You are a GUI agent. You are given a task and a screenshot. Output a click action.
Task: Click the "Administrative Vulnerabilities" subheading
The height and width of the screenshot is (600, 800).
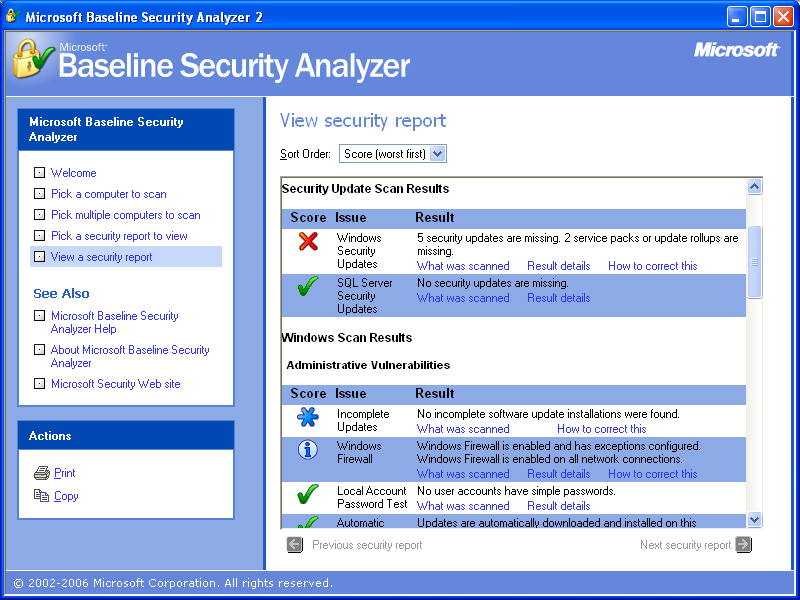pyautogui.click(x=368, y=365)
